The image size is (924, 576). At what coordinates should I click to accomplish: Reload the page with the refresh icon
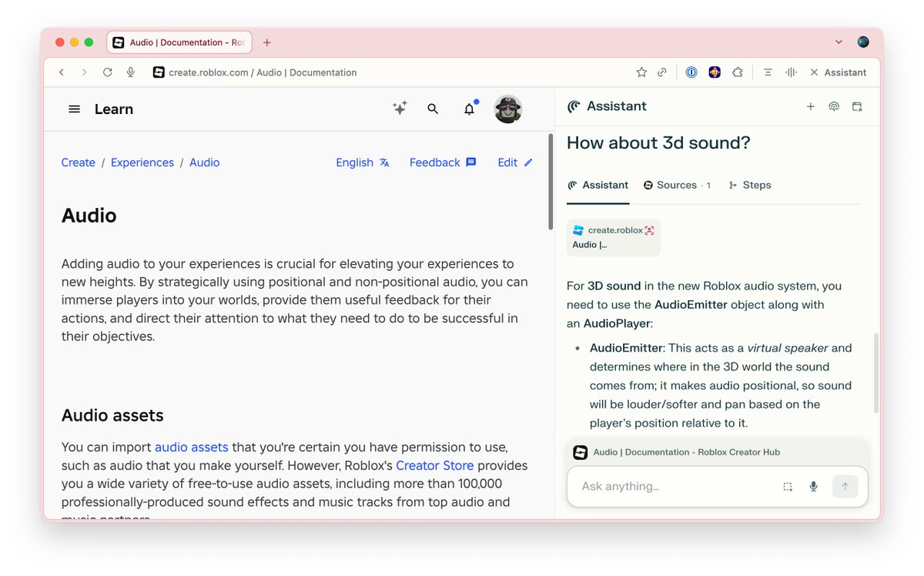[x=108, y=72]
